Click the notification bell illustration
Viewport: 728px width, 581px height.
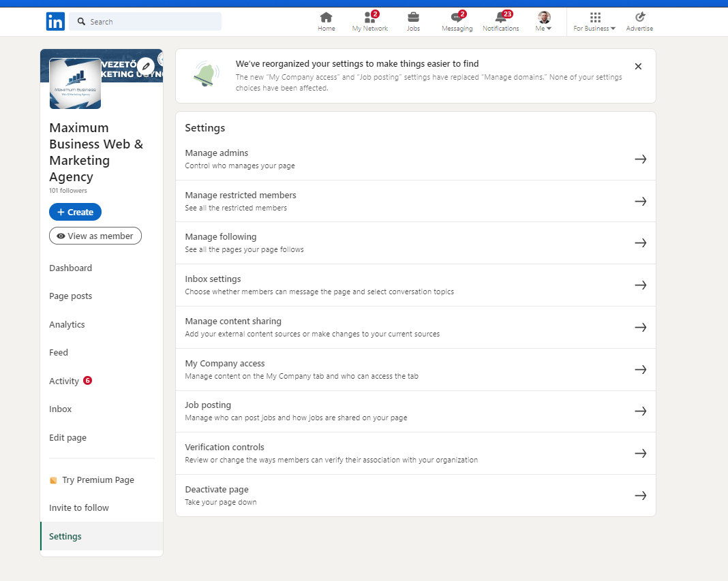(x=206, y=74)
